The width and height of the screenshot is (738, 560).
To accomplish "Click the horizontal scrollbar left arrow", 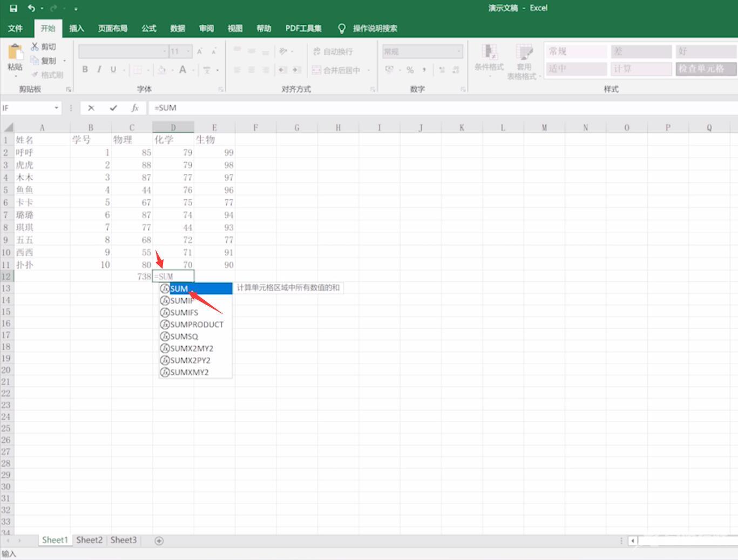I will coord(633,541).
